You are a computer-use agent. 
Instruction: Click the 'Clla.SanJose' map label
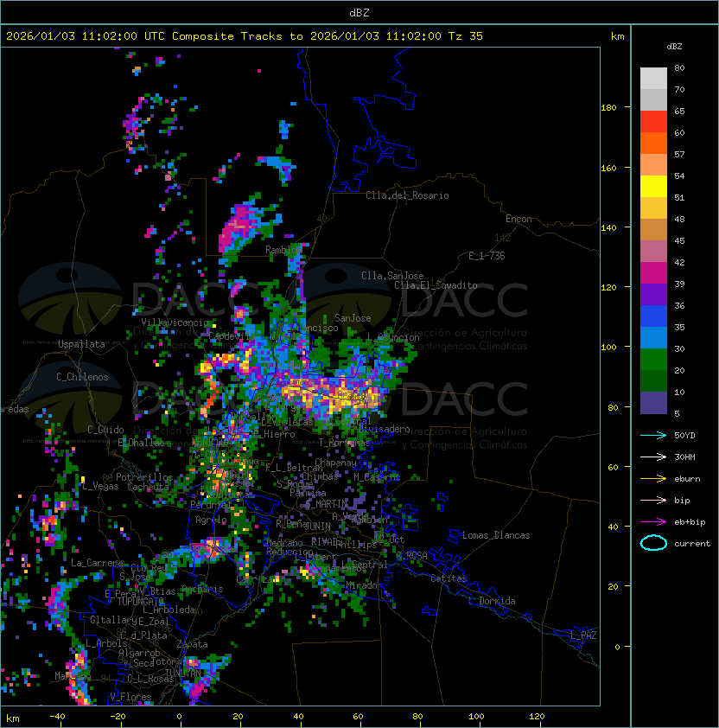pyautogui.click(x=392, y=275)
